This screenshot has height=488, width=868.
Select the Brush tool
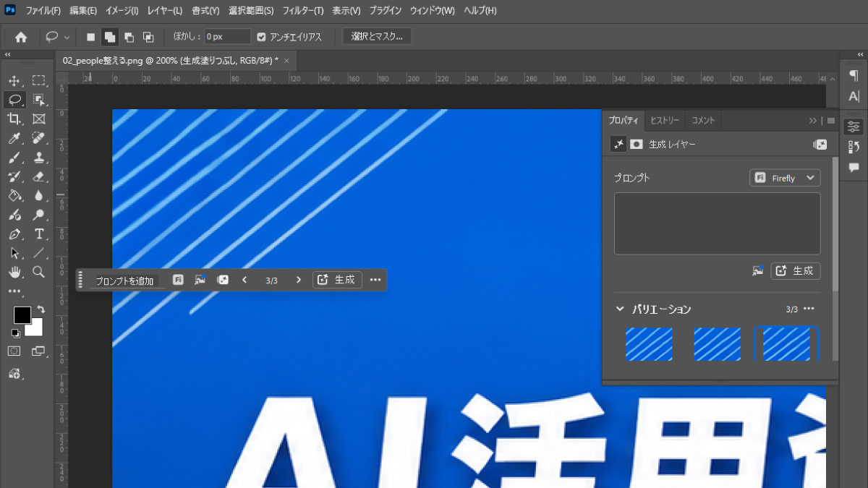[x=14, y=158]
